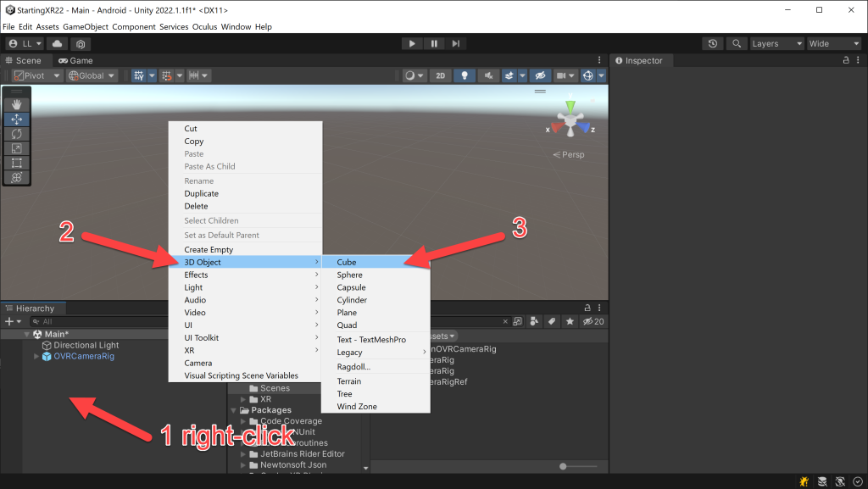Open the Hierarchy plus create dropdown
The height and width of the screenshot is (489, 868).
click(13, 321)
